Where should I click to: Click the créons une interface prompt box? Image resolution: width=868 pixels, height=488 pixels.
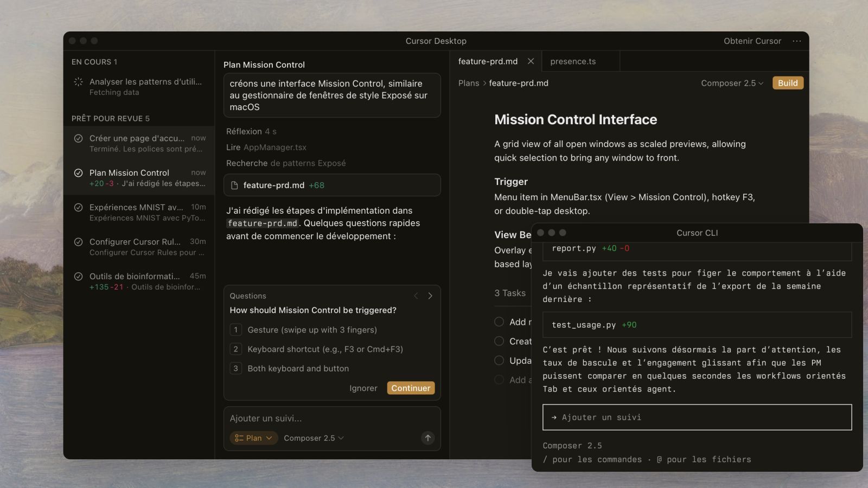[x=332, y=95]
